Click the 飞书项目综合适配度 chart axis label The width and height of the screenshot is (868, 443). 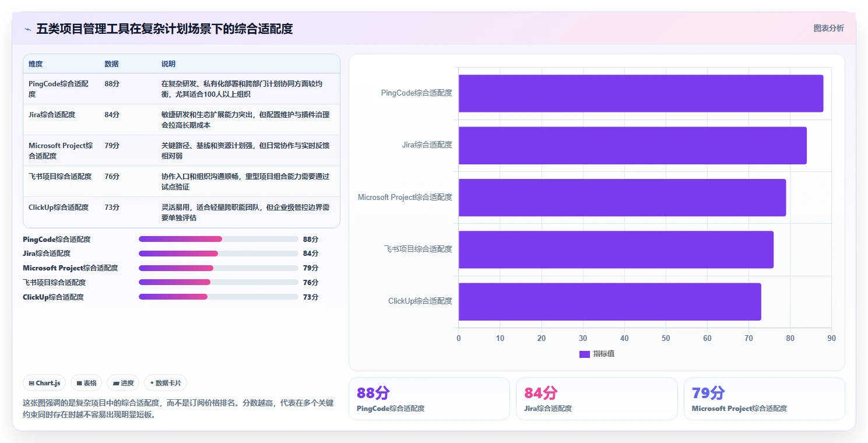coord(418,249)
